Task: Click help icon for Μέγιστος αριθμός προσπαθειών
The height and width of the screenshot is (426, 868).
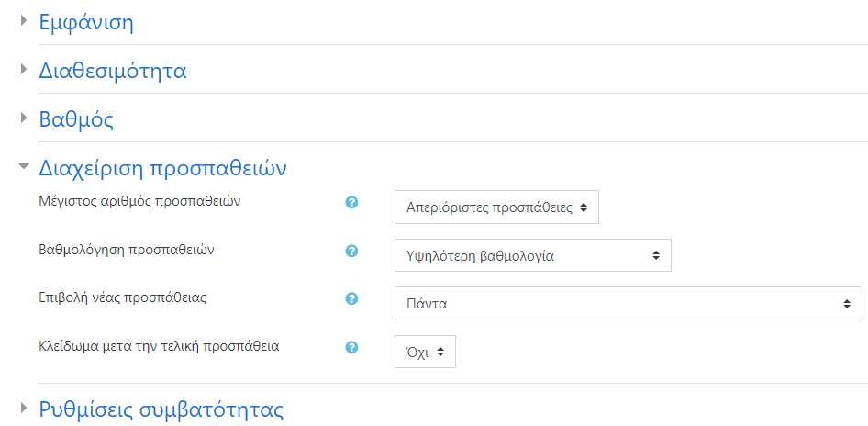Action: point(351,203)
